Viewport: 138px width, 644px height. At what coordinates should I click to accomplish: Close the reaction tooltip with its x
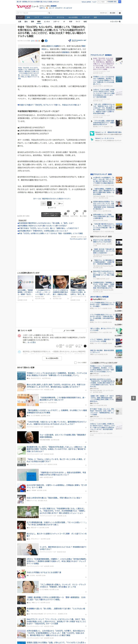click(60, 213)
